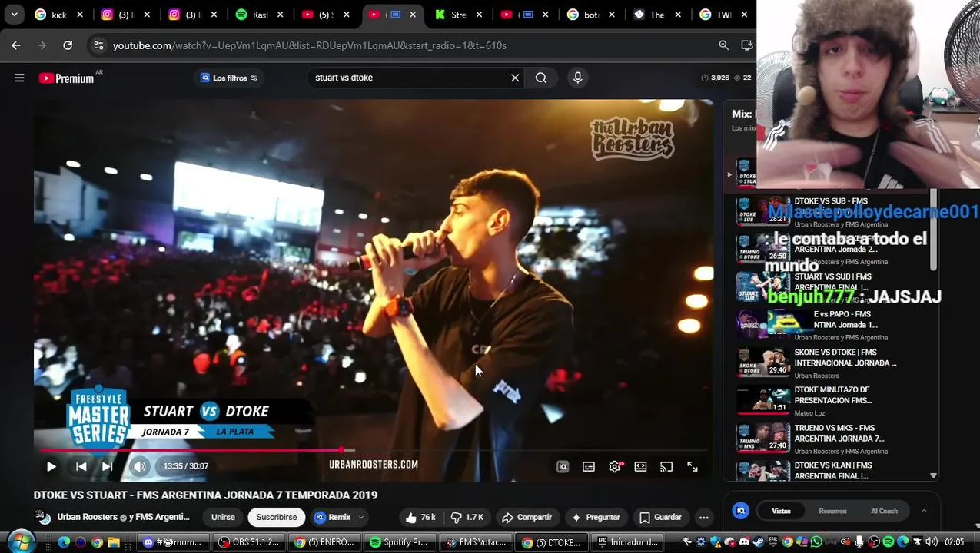
Task: Open DTOKE VS KLAN playlist video
Action: tap(818, 471)
